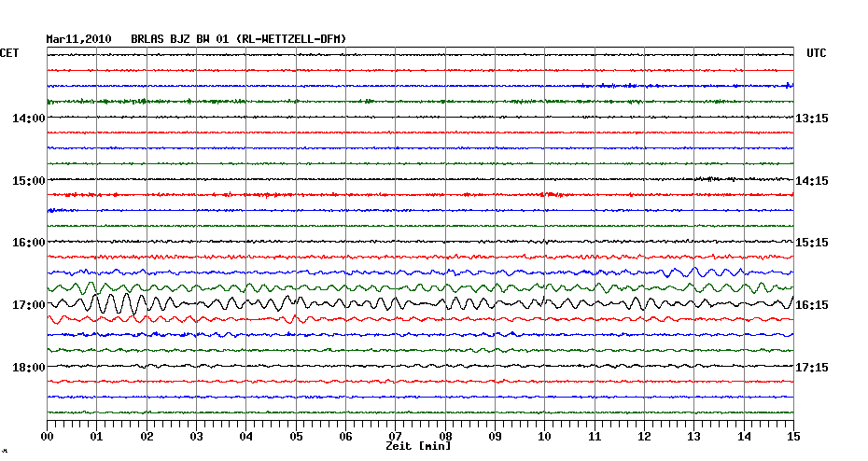Image resolution: width=868 pixels, height=461 pixels.
Task: Click the UTC label at top right
Action: 816,53
